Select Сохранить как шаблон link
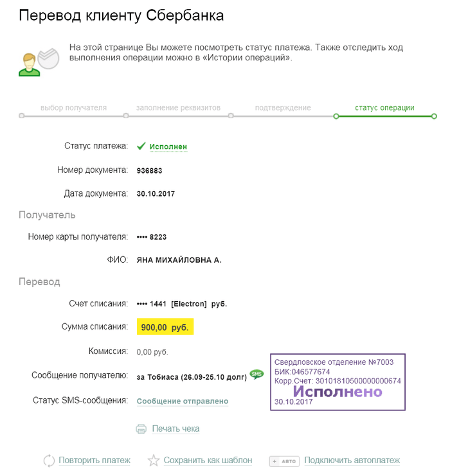 [208, 460]
